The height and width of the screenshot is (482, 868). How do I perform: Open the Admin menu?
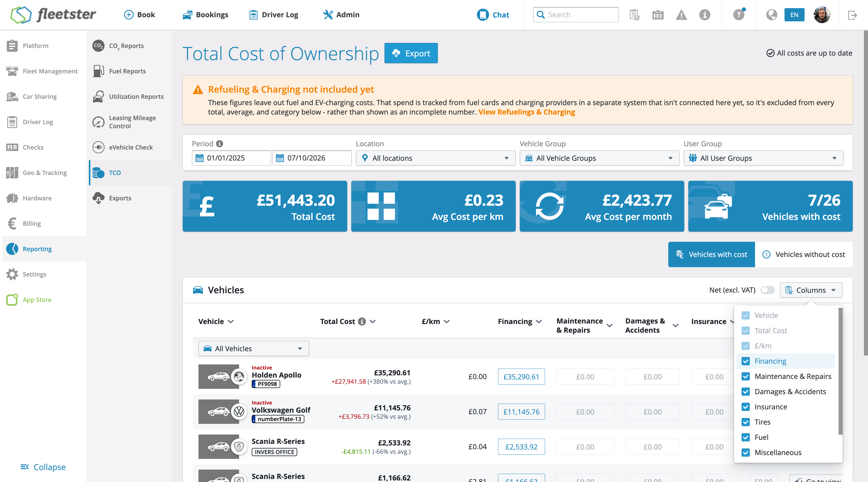coord(341,15)
